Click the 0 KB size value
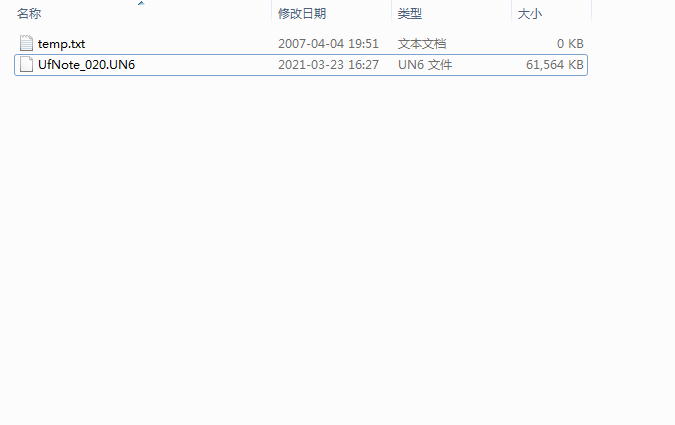This screenshot has height=425, width=675. (x=570, y=44)
